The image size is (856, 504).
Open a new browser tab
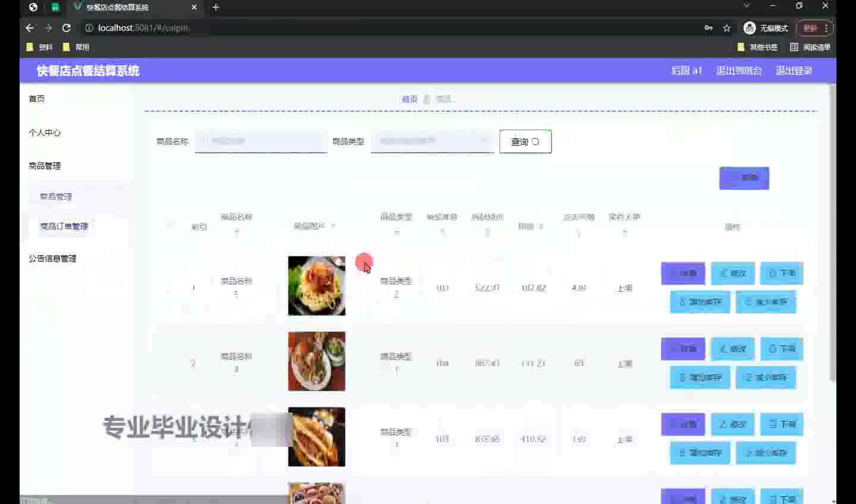click(216, 7)
